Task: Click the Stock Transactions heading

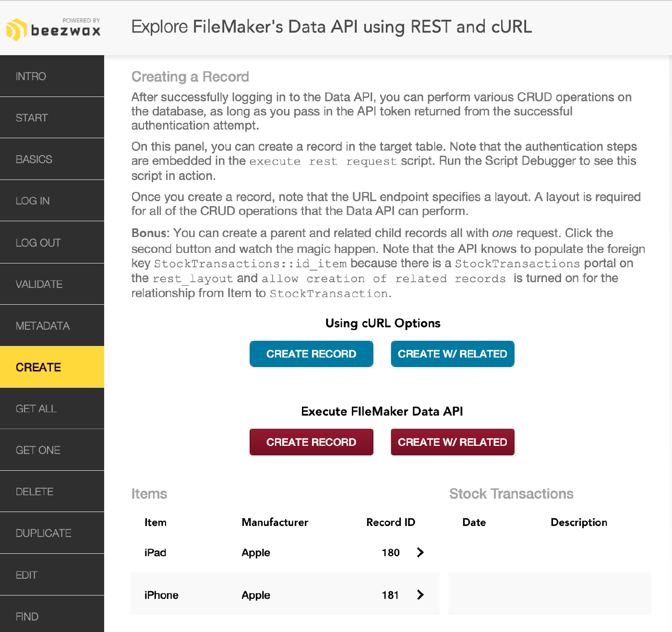Action: click(x=511, y=494)
